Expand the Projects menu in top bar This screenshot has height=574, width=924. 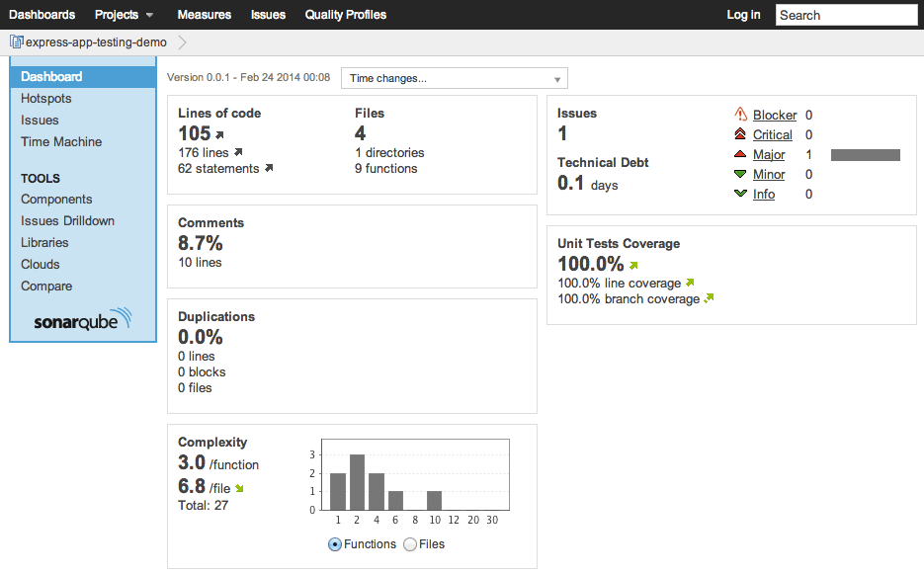pyautogui.click(x=124, y=15)
